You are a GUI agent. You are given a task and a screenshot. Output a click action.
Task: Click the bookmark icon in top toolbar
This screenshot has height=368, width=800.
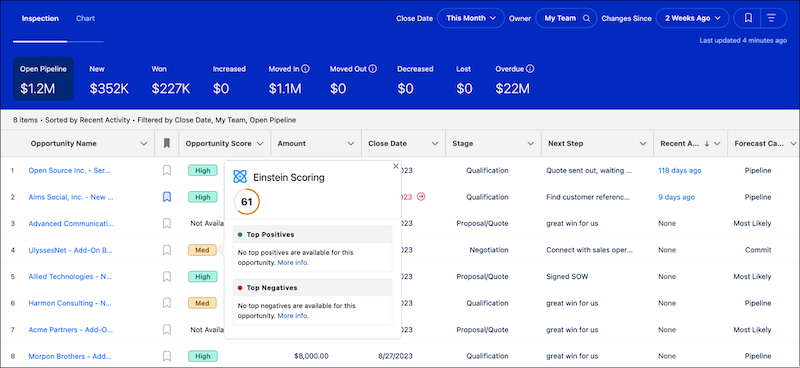(748, 18)
